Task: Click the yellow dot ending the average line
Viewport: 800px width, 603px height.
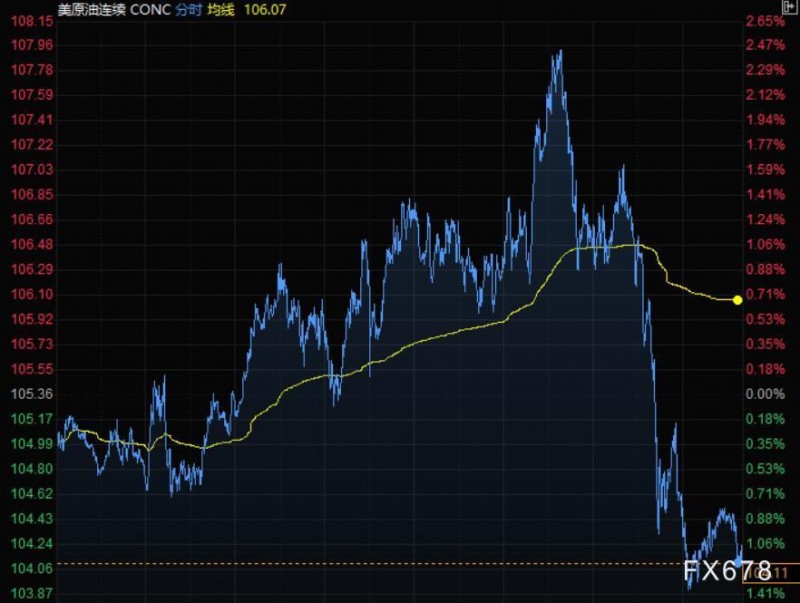Action: coord(737,300)
